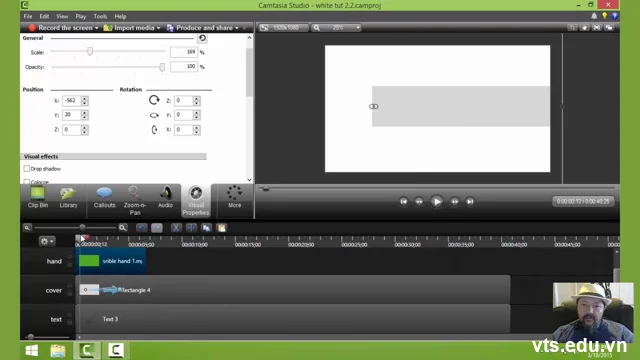Click the Rotation Z circular arrow icon
This screenshot has height=360, width=640.
pyautogui.click(x=154, y=100)
